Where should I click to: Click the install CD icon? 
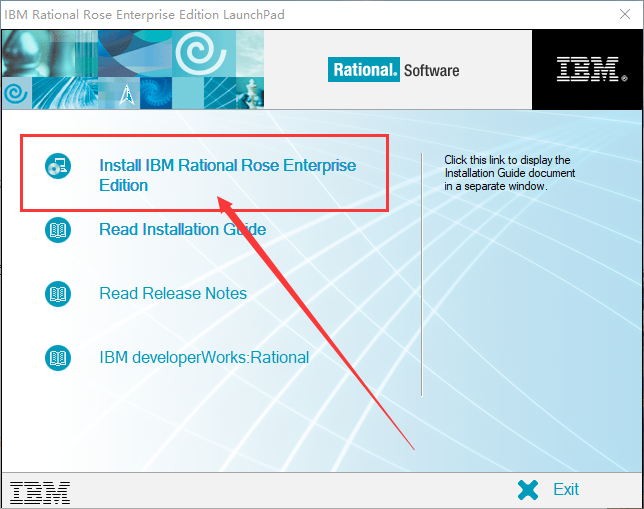point(58,166)
